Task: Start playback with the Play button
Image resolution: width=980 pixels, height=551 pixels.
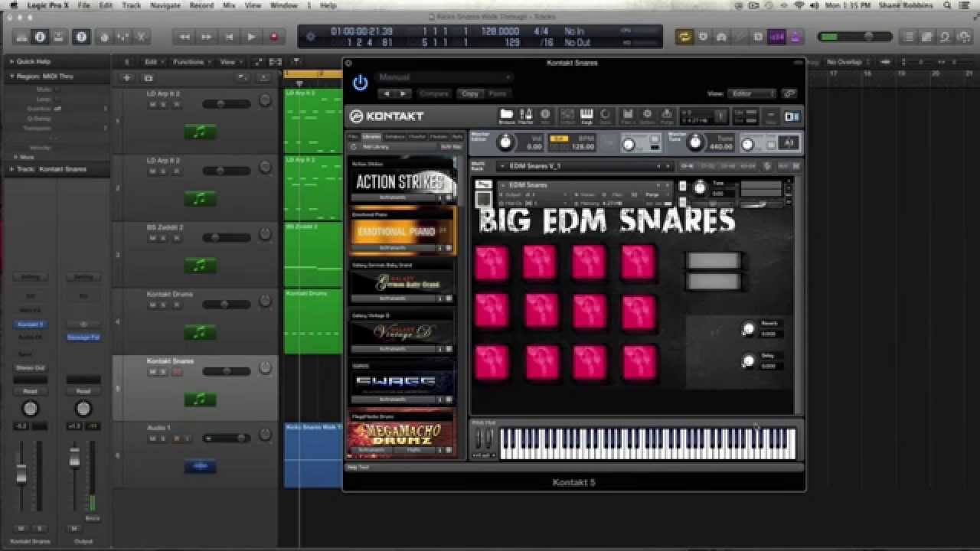Action: click(251, 37)
